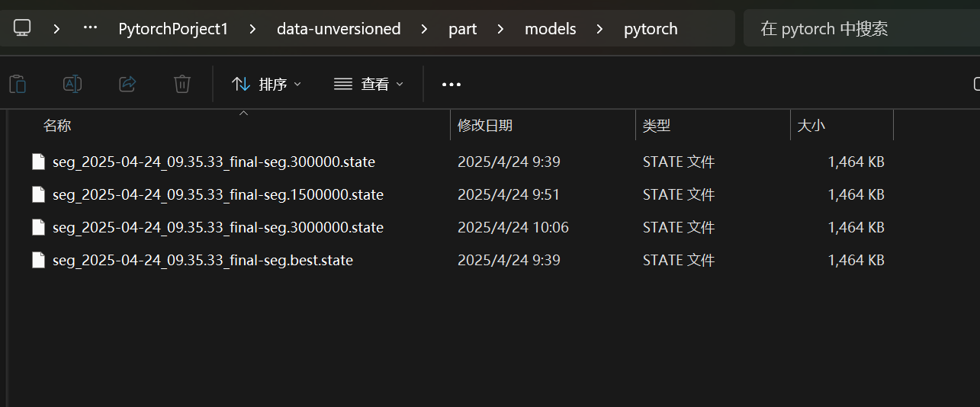The height and width of the screenshot is (407, 980).
Task: Click the paste clipboard icon
Action: point(18,84)
